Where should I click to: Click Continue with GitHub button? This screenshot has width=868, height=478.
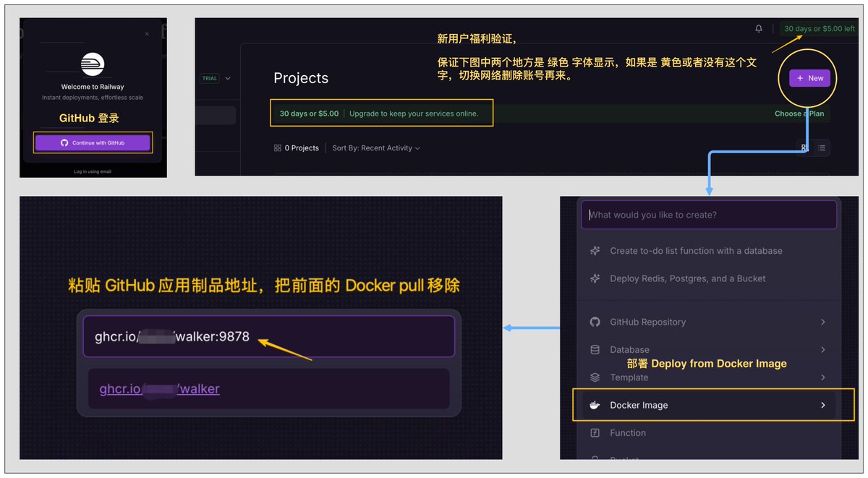click(93, 142)
